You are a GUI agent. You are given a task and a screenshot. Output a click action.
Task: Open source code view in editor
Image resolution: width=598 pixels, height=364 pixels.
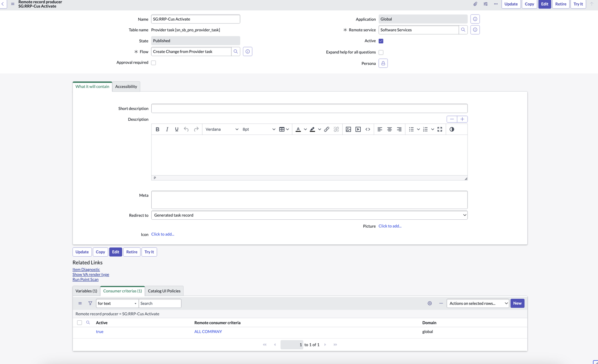(368, 129)
